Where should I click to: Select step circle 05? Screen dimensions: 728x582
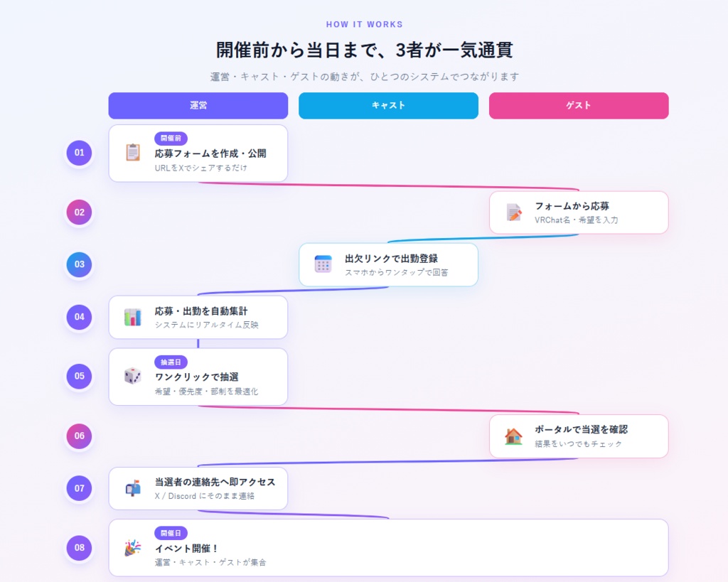pyautogui.click(x=80, y=377)
